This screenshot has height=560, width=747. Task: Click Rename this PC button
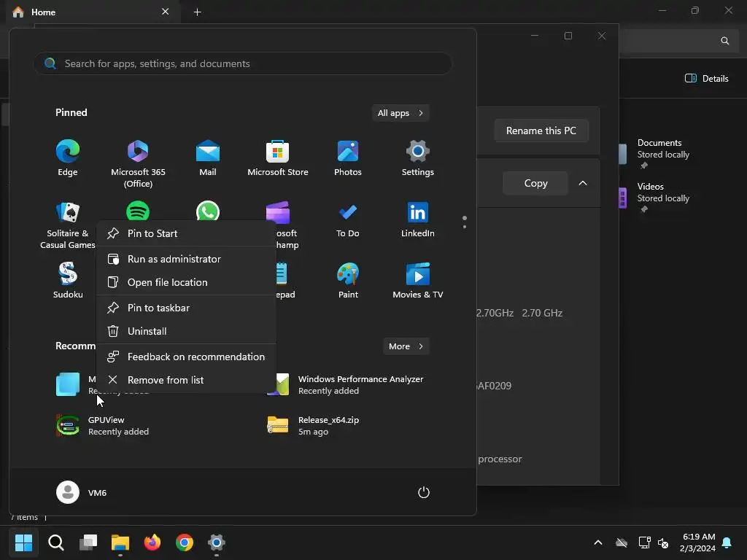(541, 131)
